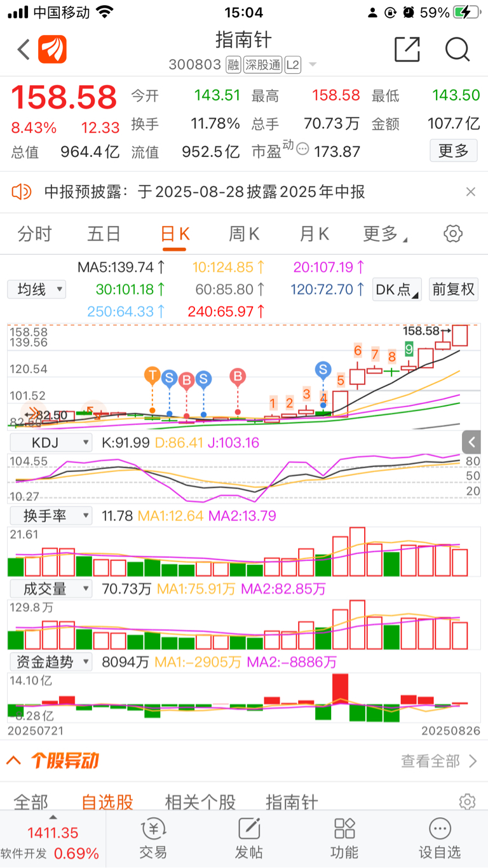Screen dimensions: 488x868
Task: Tap the green 9 sequence label
Action: click(409, 349)
